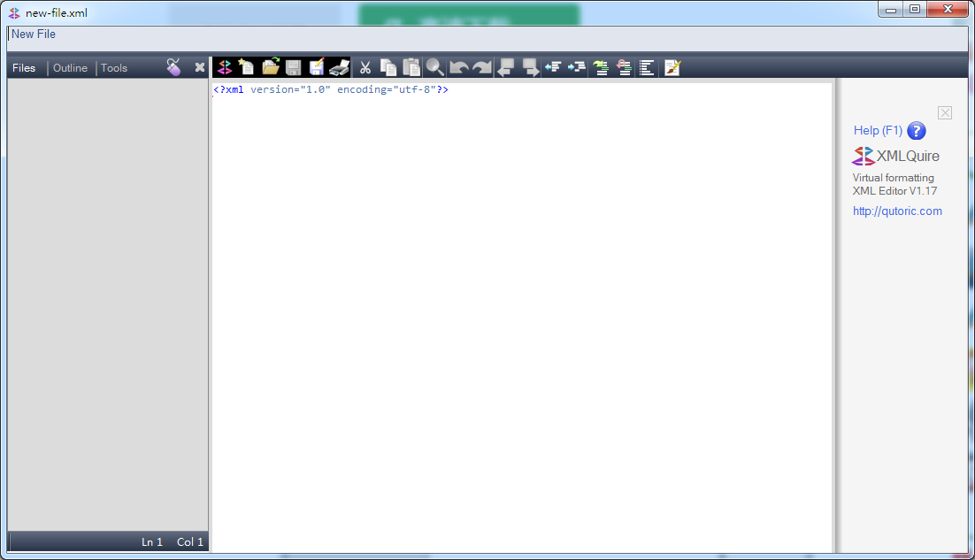
Task: Open the notepad with brush icon
Action: click(x=672, y=68)
